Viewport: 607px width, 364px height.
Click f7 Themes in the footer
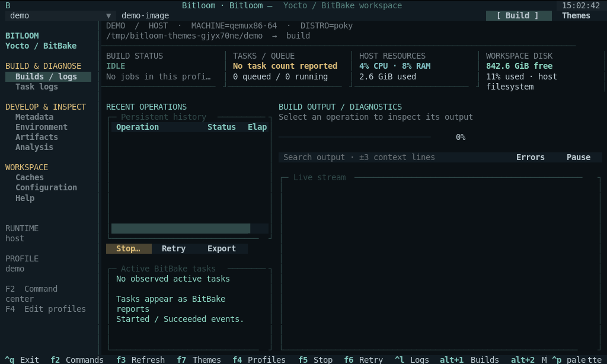pos(199,360)
